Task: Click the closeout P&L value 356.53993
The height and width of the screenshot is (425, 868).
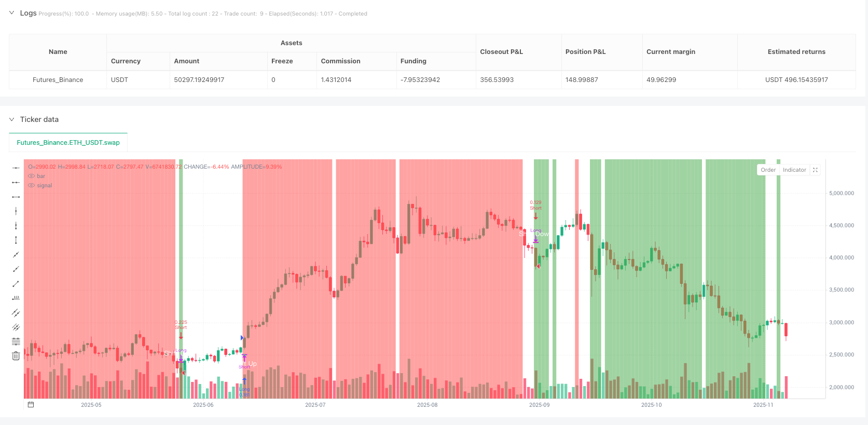Action: [x=497, y=80]
